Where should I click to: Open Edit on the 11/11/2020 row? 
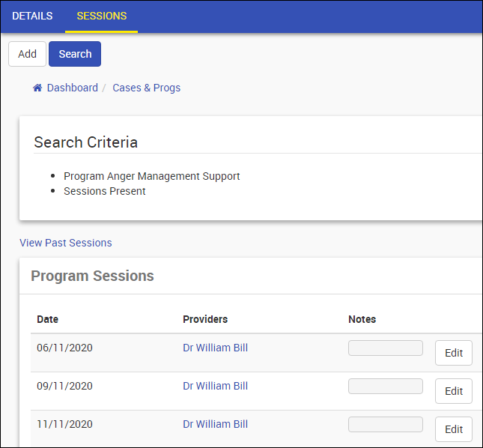coord(454,429)
